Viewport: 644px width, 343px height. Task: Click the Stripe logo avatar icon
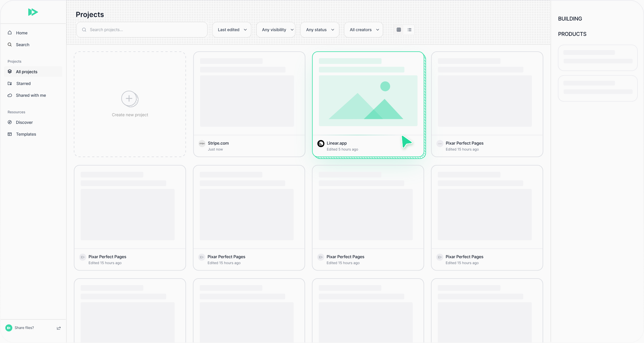(202, 143)
